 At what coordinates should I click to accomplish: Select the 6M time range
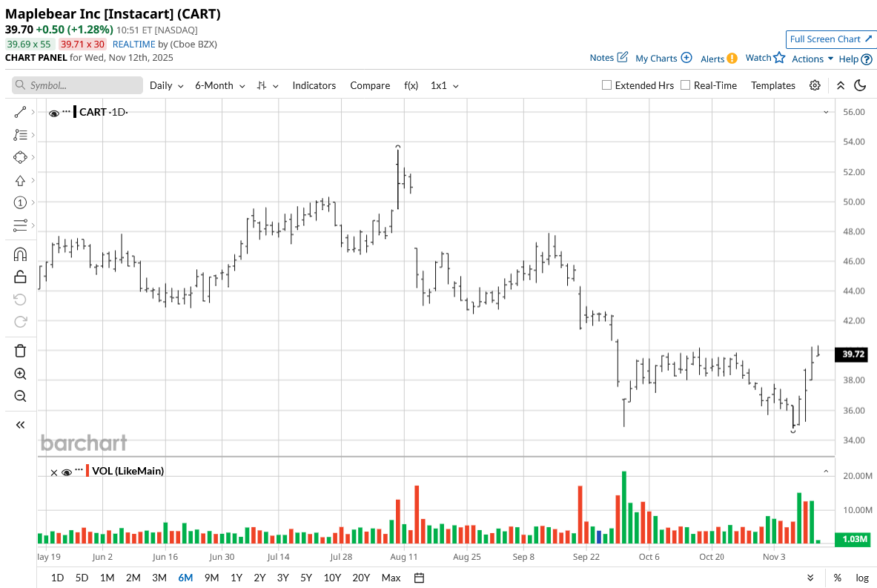(185, 578)
